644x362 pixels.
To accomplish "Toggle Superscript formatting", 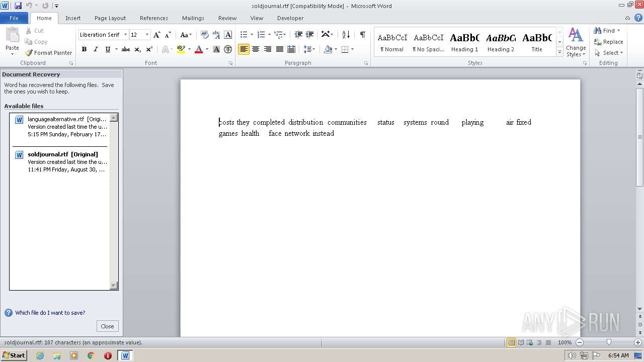I will coord(149,49).
